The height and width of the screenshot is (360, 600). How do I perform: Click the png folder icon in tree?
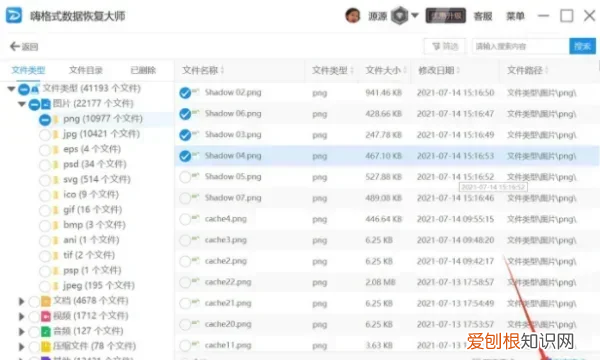click(x=56, y=120)
